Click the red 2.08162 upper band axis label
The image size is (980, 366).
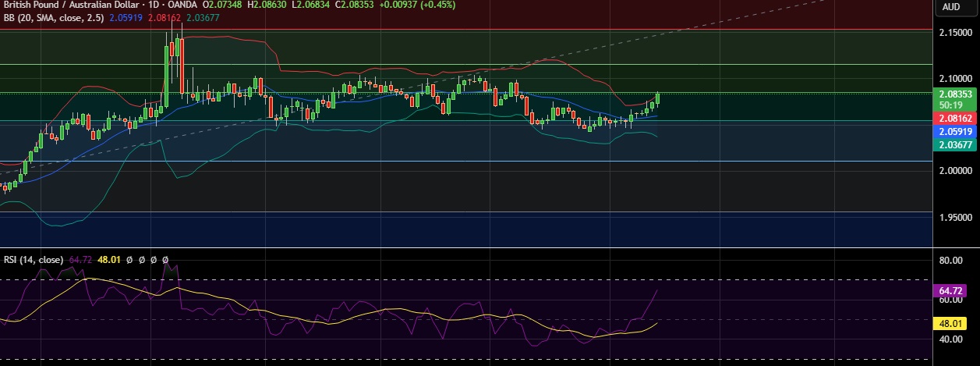[956, 118]
